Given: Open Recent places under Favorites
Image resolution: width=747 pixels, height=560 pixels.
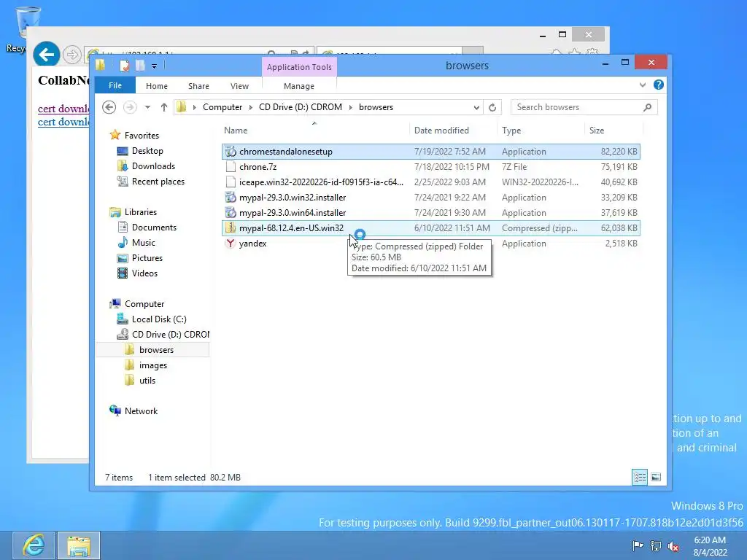Looking at the screenshot, I should [158, 182].
